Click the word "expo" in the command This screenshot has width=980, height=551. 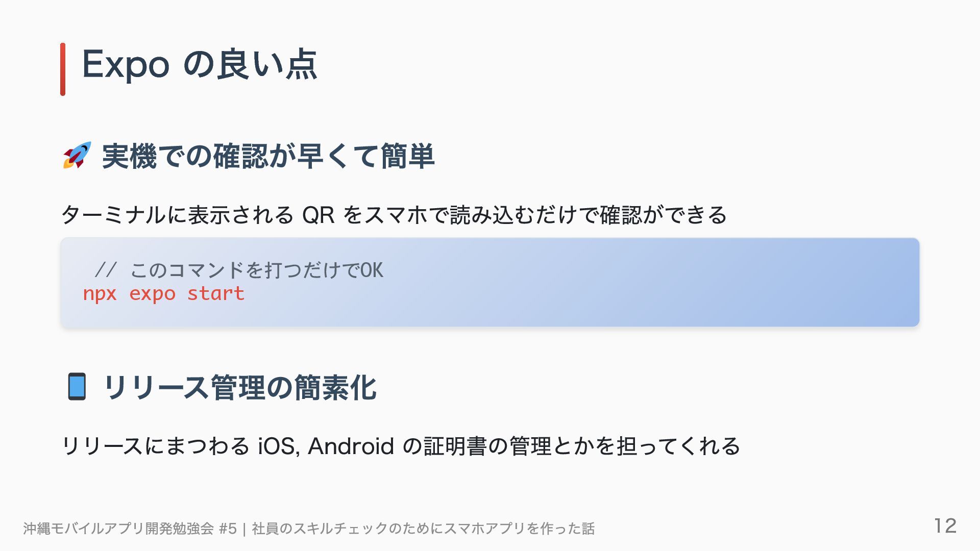152,294
